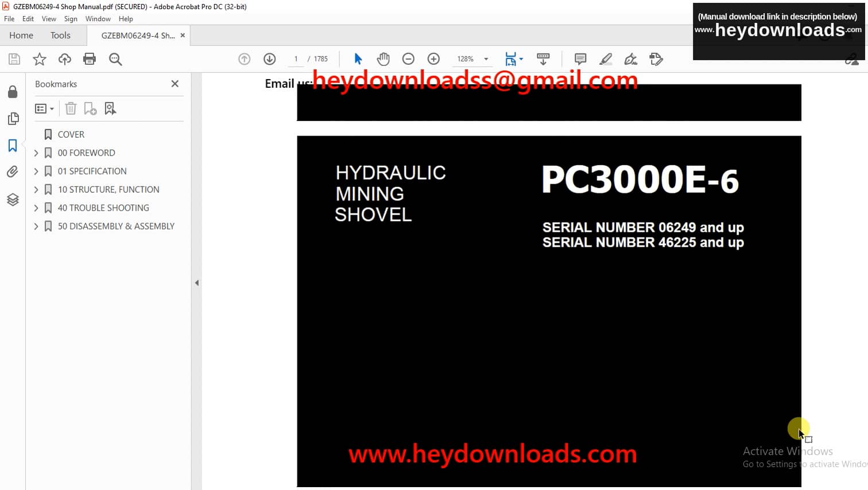Close the GZEBM06249-4 document tab

tap(183, 36)
